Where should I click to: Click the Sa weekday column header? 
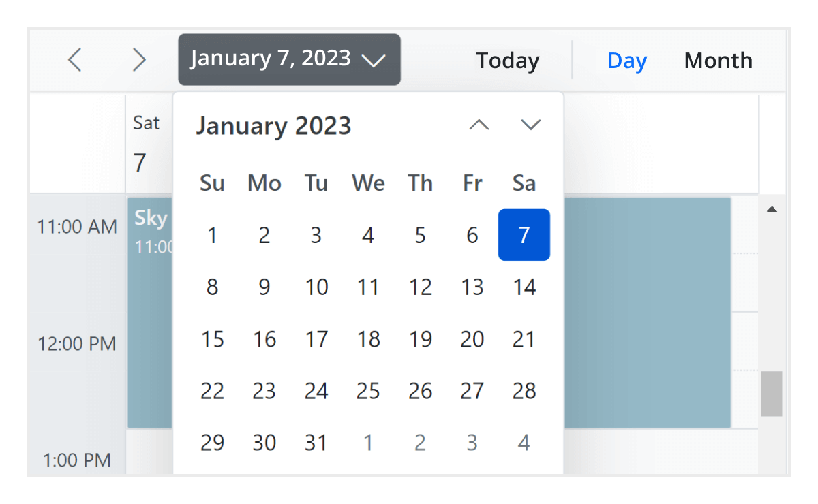(x=524, y=183)
